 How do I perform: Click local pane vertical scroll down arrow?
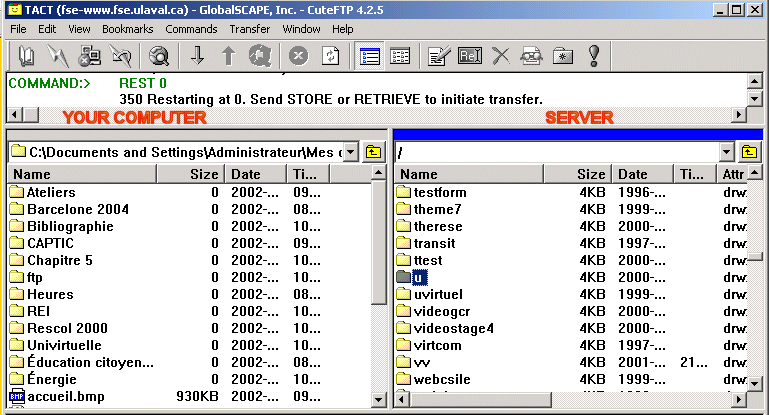[378, 399]
